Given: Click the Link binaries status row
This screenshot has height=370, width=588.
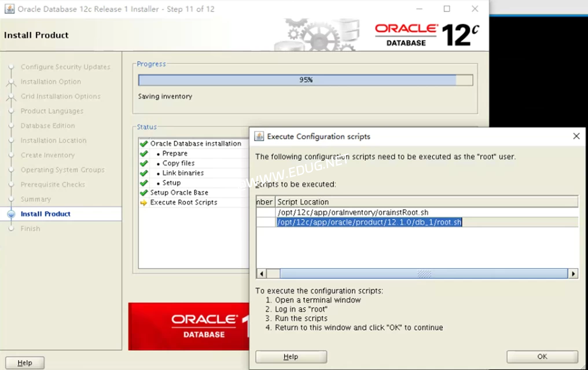Looking at the screenshot, I should tap(194, 173).
